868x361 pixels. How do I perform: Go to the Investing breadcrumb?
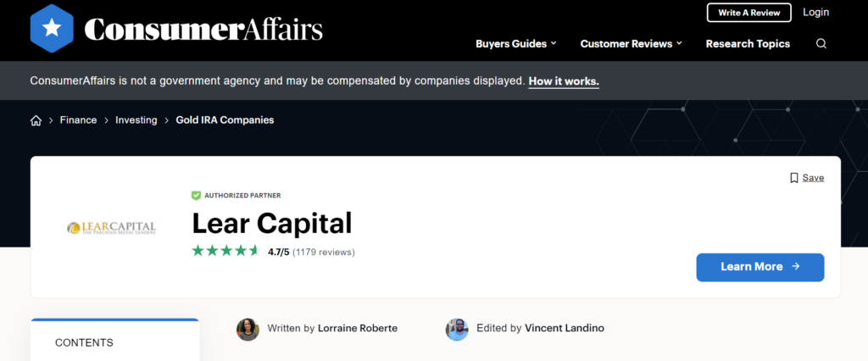click(136, 120)
